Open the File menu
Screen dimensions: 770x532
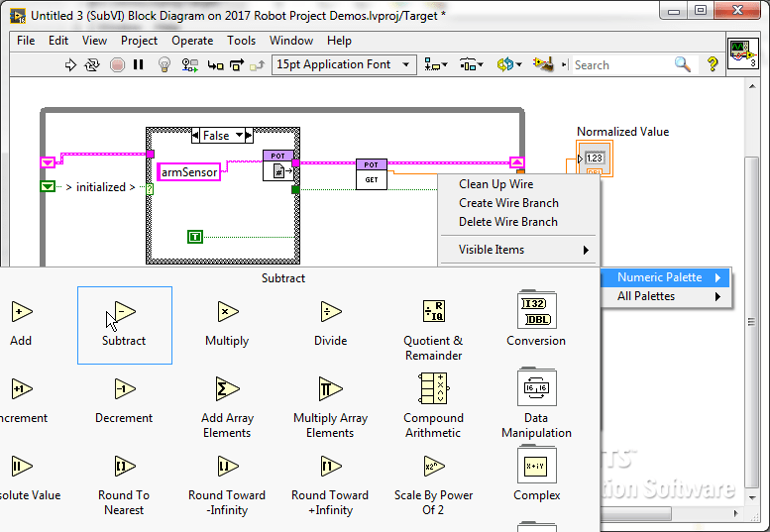coord(26,41)
